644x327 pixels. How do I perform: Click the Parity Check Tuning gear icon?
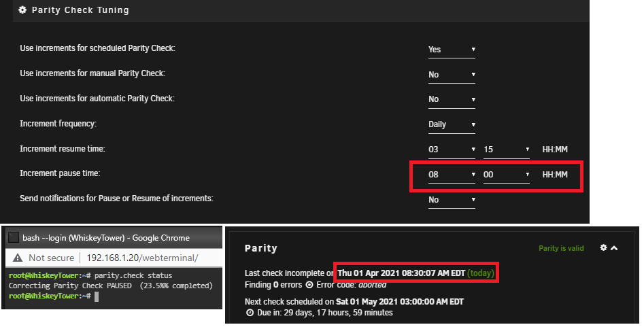tap(22, 10)
